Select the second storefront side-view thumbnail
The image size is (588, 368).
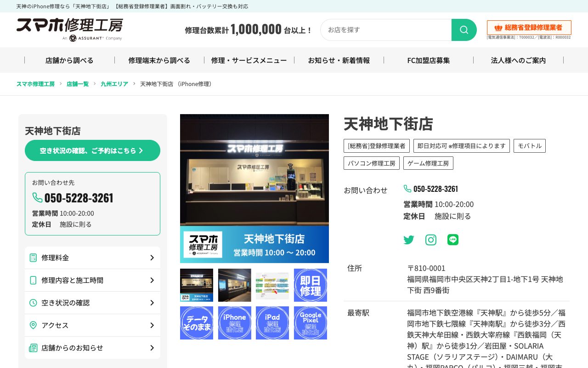point(235,285)
